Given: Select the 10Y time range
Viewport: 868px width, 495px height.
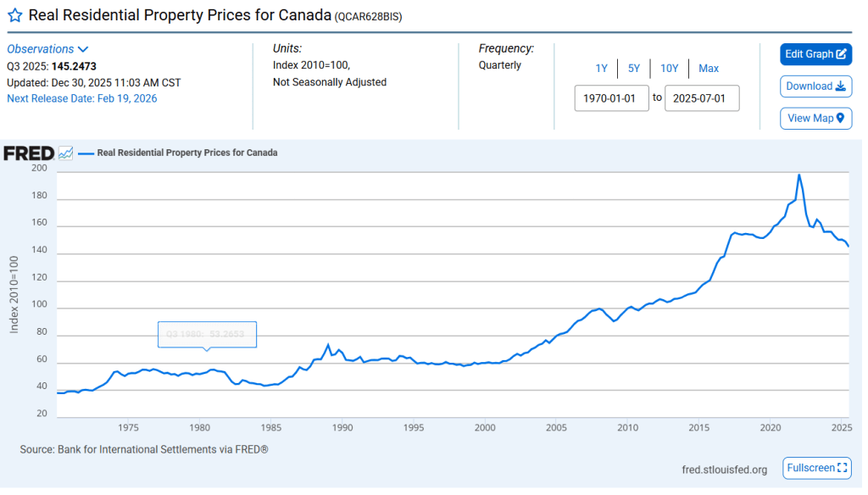Looking at the screenshot, I should 670,69.
